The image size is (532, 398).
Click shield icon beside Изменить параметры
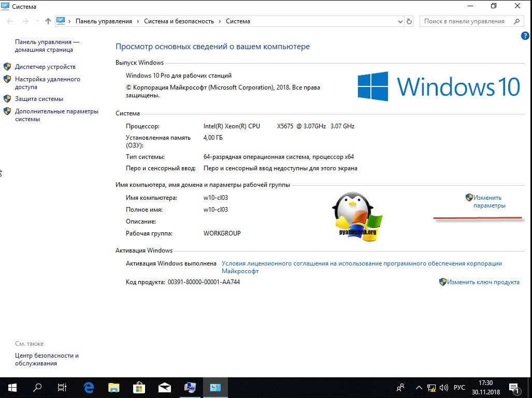(x=469, y=197)
